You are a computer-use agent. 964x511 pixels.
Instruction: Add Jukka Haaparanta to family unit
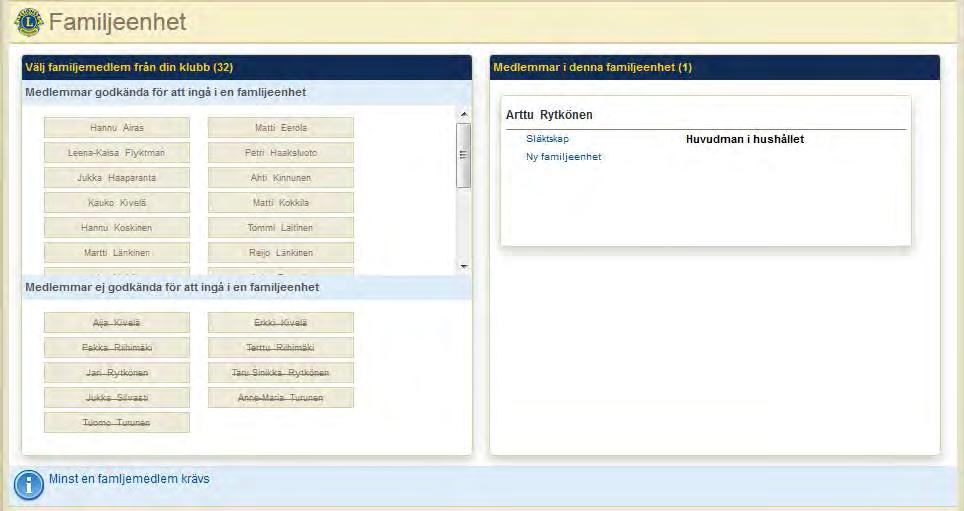click(x=117, y=178)
